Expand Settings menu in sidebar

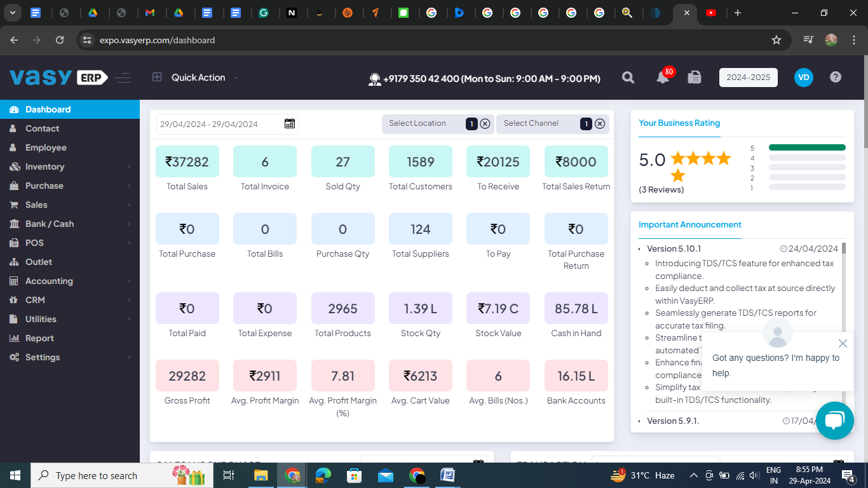click(70, 357)
